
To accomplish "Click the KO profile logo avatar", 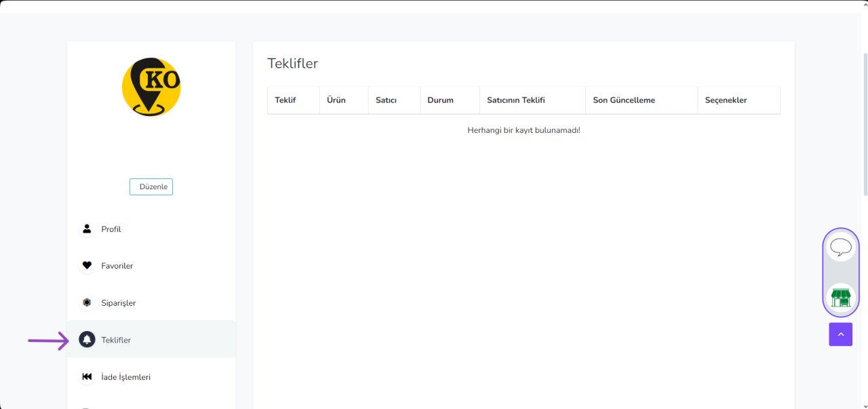I will (151, 87).
